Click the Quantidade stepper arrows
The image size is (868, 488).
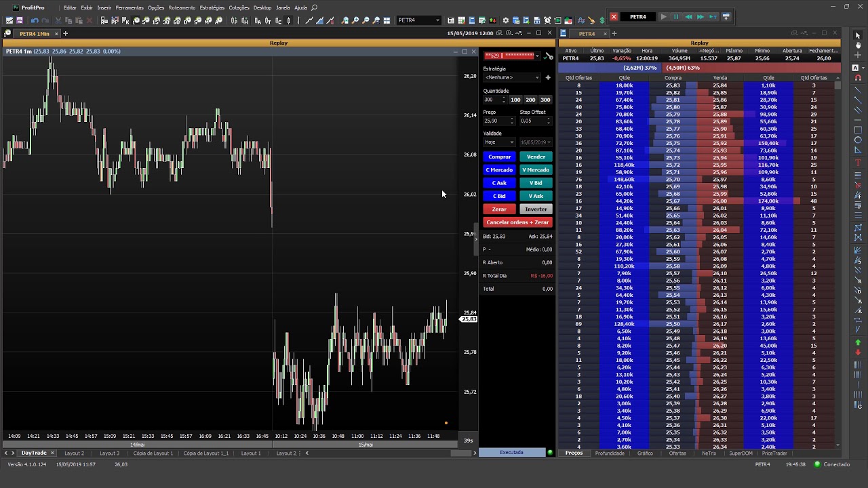click(x=503, y=100)
